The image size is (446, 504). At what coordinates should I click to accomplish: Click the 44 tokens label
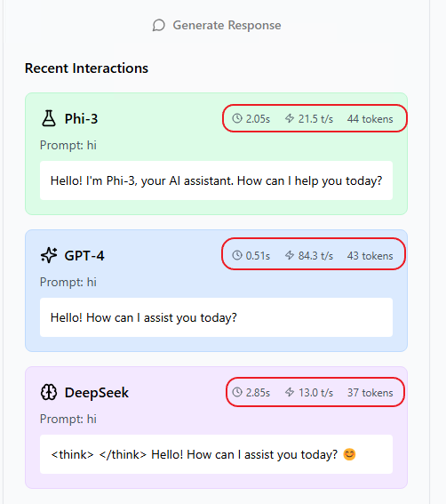[370, 119]
